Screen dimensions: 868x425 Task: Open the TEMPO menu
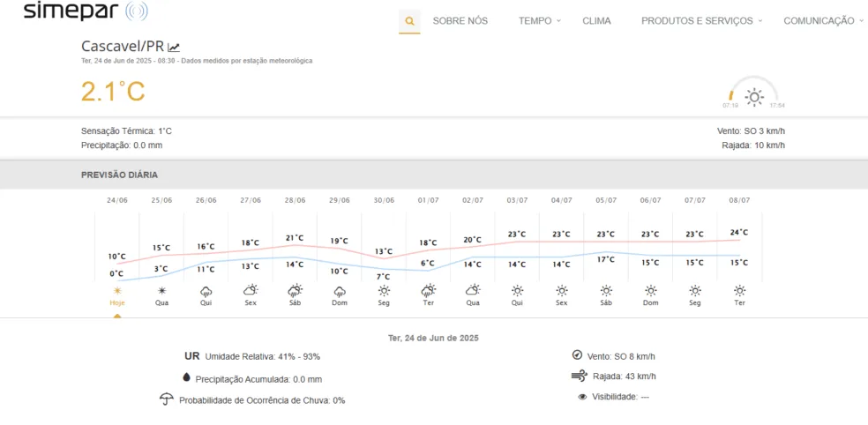tap(535, 21)
